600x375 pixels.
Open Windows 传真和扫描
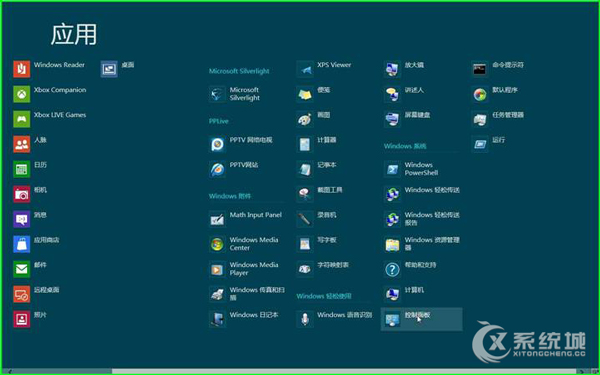[x=247, y=294]
